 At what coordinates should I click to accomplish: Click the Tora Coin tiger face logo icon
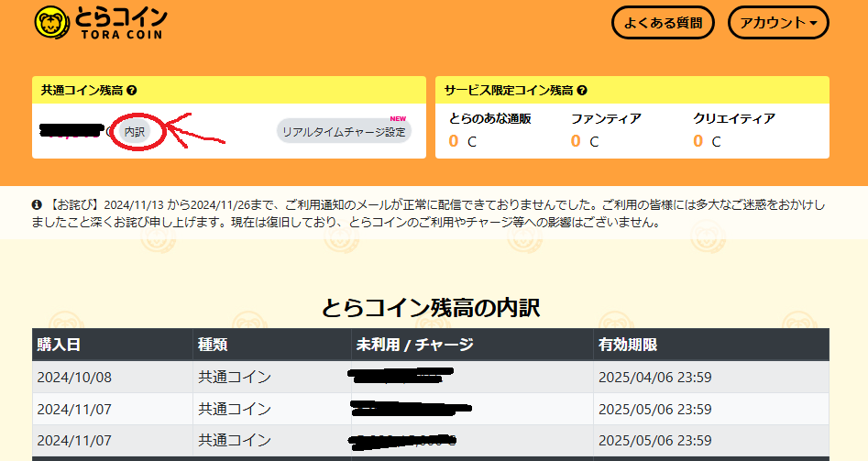point(49,23)
